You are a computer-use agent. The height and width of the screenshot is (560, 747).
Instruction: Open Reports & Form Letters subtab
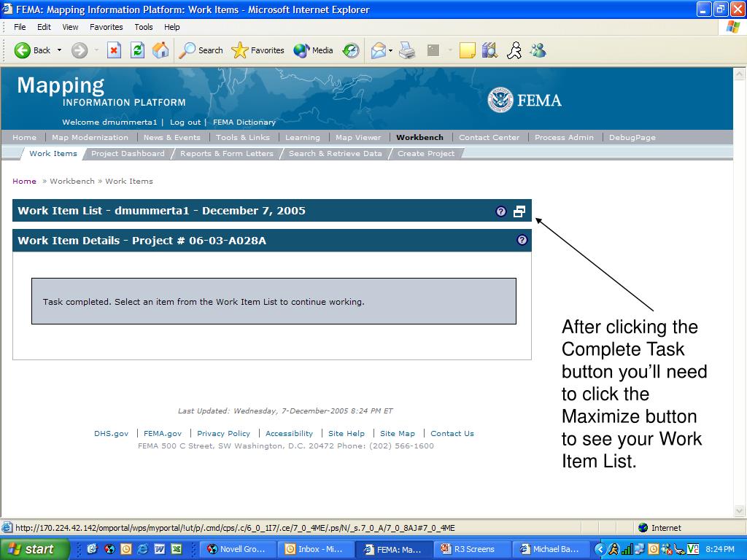click(227, 153)
